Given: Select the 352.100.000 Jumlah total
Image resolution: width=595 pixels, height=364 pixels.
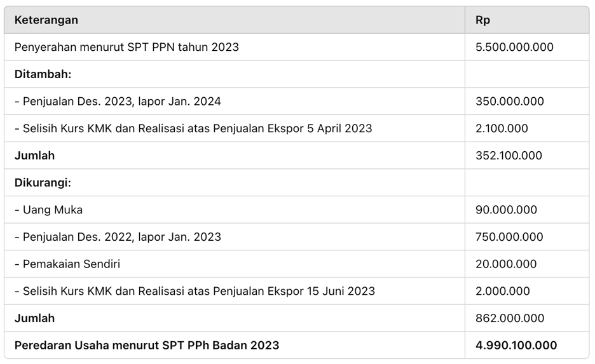Looking at the screenshot, I should [509, 156].
